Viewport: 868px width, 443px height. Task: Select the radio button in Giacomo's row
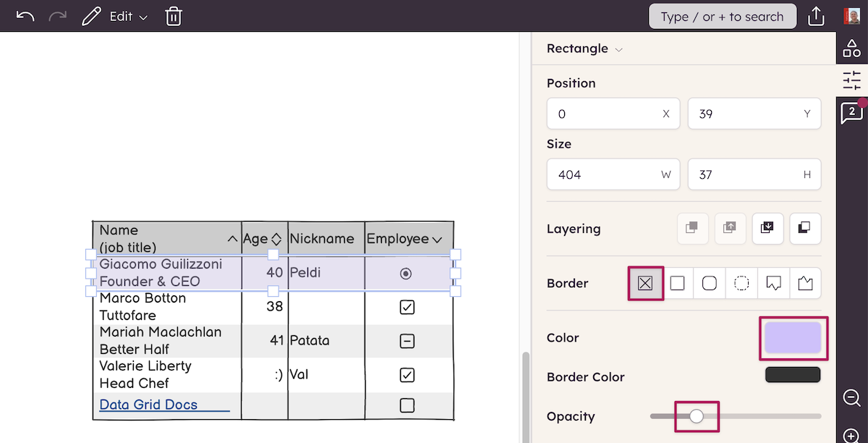[406, 273]
